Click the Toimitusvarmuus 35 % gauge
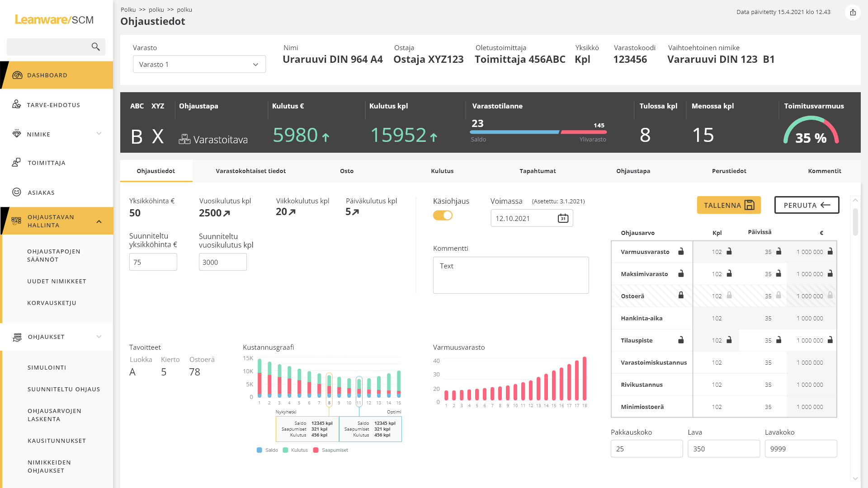 click(811, 131)
